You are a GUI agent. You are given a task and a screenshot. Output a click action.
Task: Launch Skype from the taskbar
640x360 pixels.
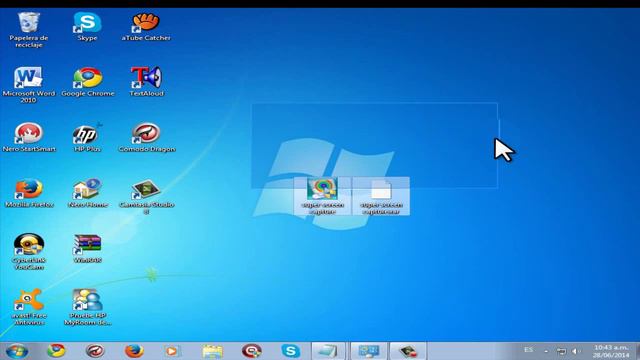coord(291,351)
